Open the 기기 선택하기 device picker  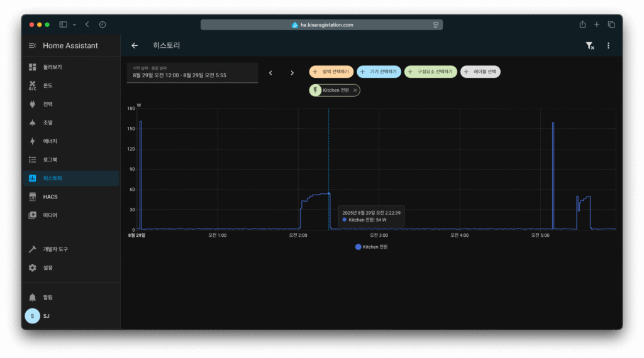coord(379,72)
